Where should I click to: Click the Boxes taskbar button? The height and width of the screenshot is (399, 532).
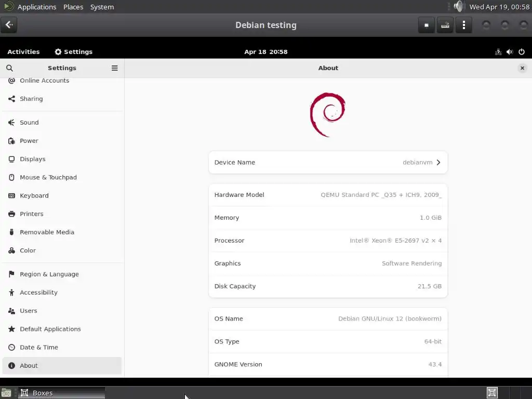click(x=61, y=393)
